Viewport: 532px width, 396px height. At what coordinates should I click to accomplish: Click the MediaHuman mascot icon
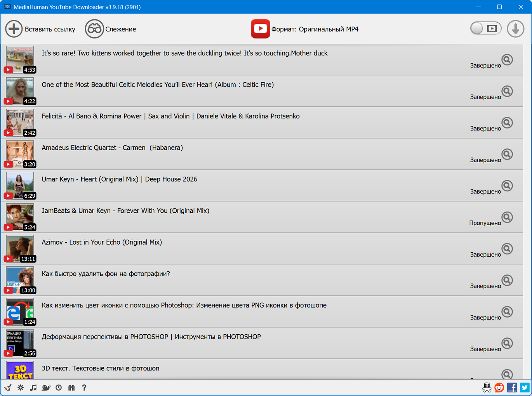[x=487, y=387]
